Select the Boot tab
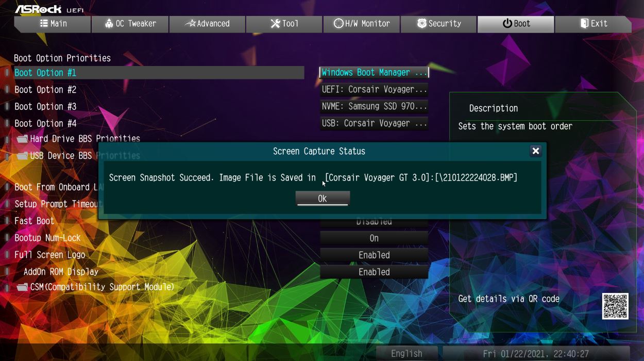 coord(516,24)
